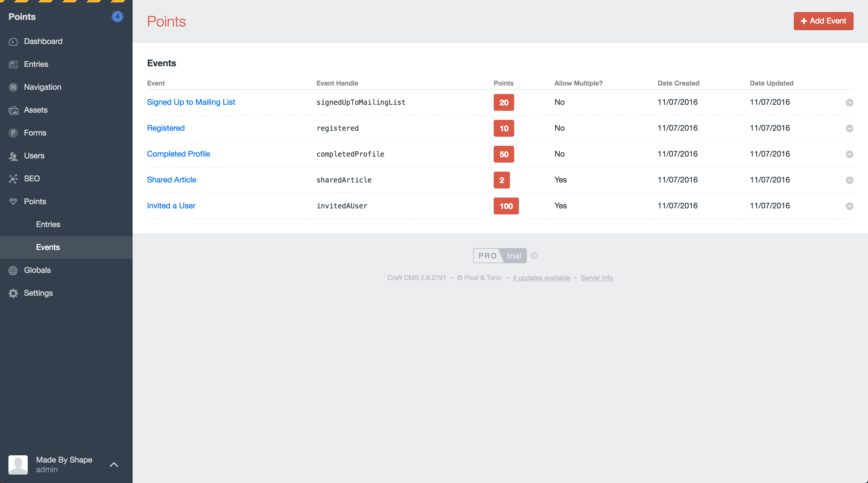Click the Globals globe icon
868x483 pixels.
point(13,270)
